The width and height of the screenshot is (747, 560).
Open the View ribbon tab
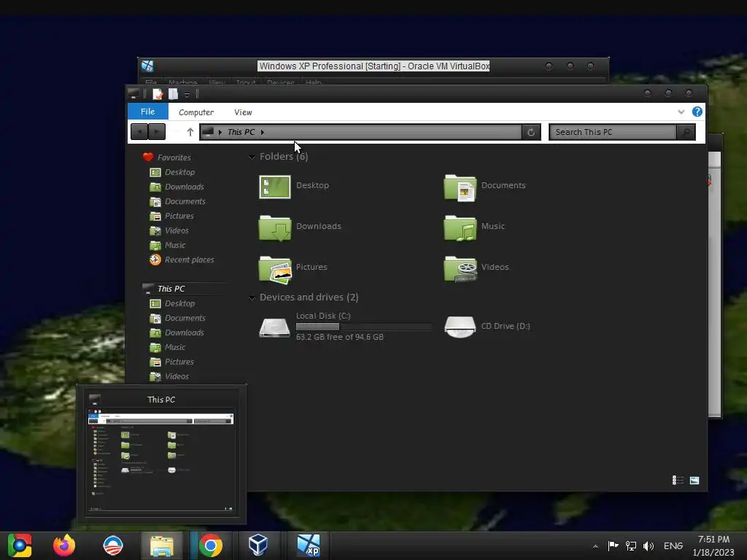[243, 112]
